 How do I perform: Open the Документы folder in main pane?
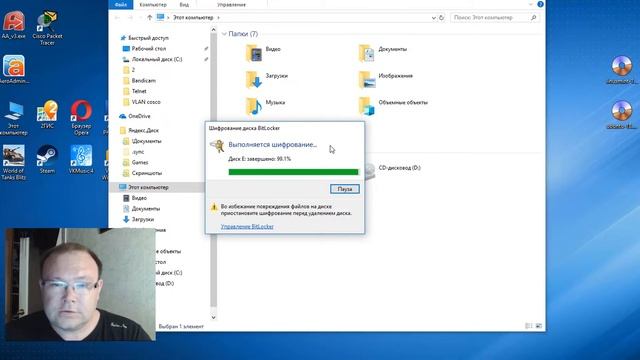(x=382, y=53)
